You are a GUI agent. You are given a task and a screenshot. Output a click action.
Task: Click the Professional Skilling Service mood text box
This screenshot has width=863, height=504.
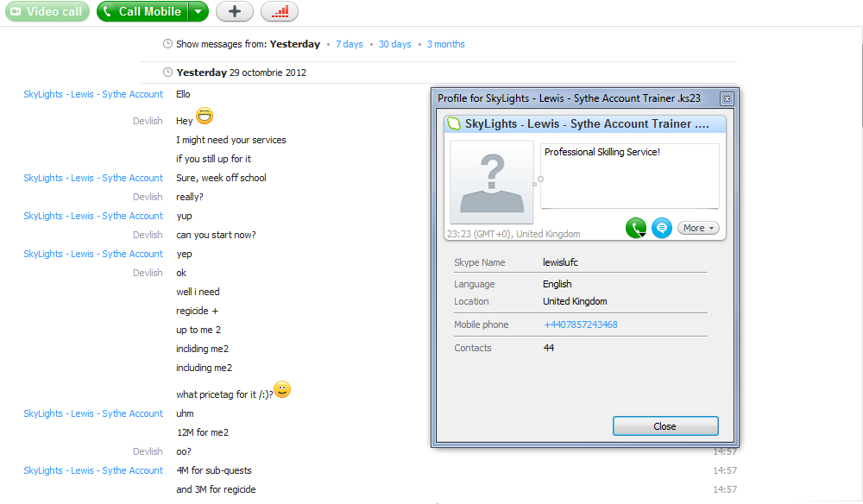pyautogui.click(x=630, y=176)
